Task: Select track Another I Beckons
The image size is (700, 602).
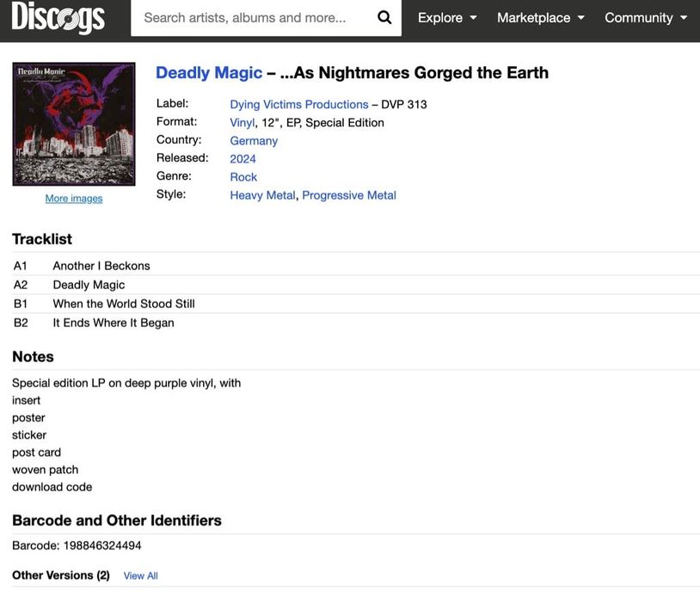Action: click(x=101, y=266)
